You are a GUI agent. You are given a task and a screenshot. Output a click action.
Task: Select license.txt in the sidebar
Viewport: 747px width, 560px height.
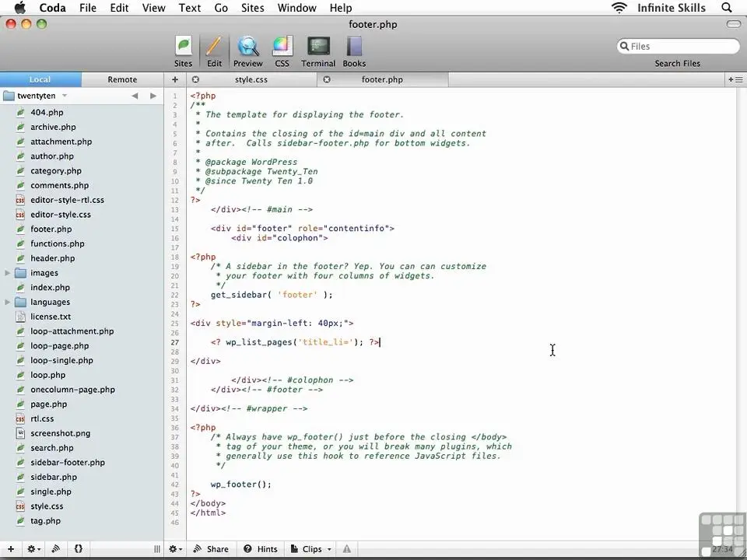(51, 317)
